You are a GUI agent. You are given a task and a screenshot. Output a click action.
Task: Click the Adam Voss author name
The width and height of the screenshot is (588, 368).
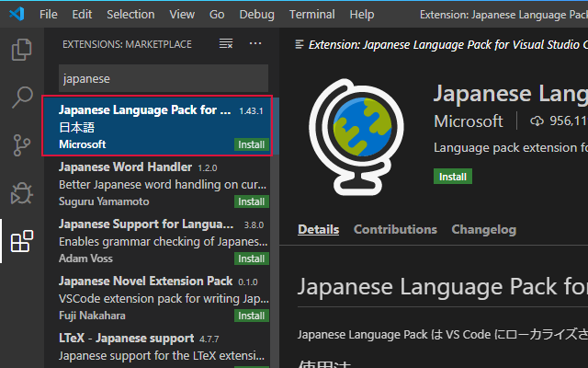click(x=85, y=259)
